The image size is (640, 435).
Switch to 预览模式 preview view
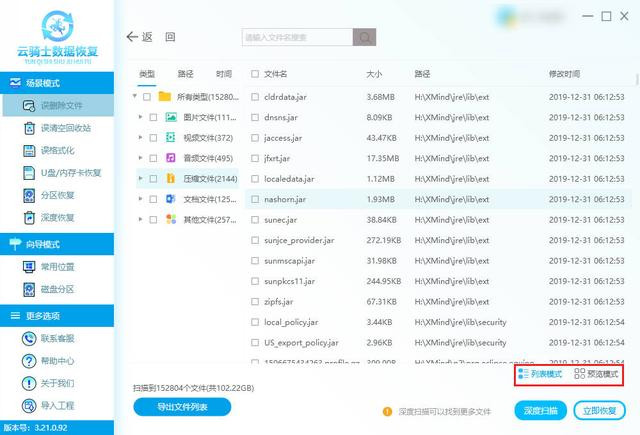596,374
